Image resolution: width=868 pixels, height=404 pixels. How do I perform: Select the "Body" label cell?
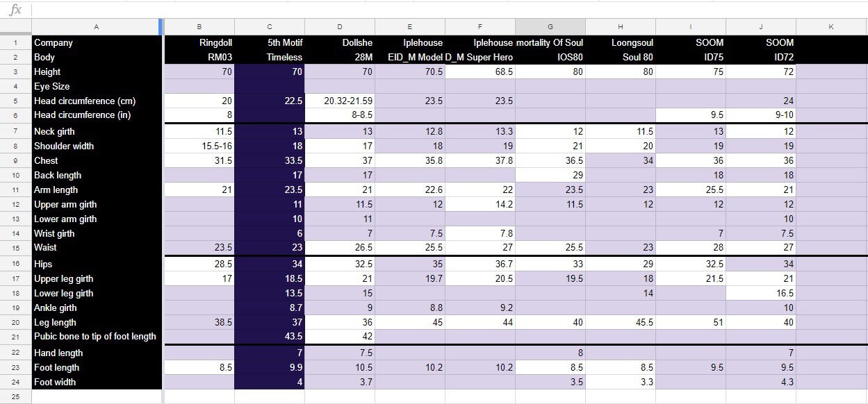click(97, 57)
